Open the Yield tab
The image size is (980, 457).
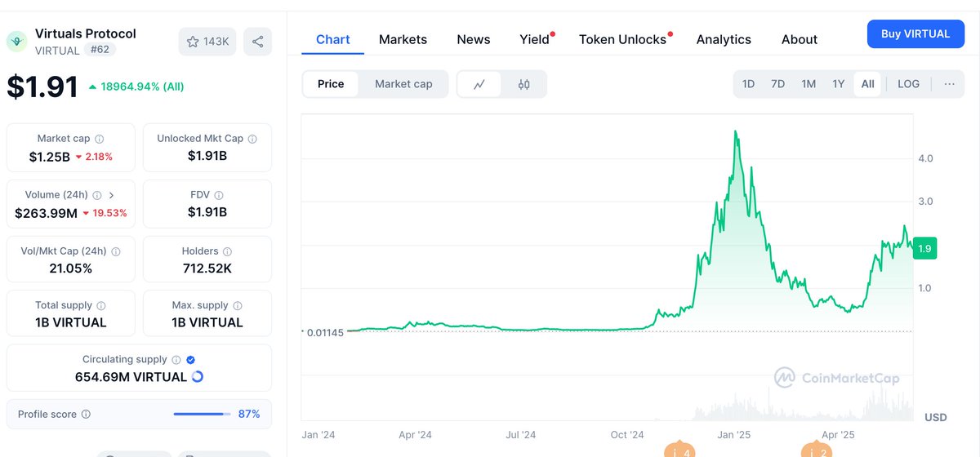click(536, 39)
